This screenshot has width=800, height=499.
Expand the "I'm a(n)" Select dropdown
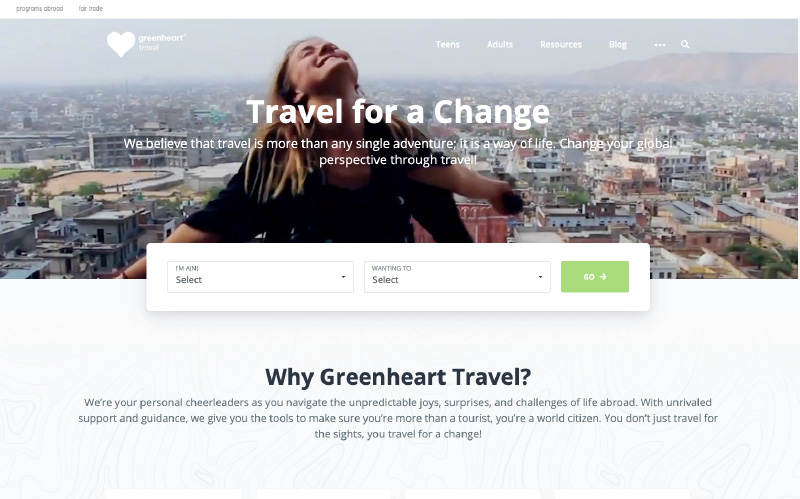click(x=260, y=277)
